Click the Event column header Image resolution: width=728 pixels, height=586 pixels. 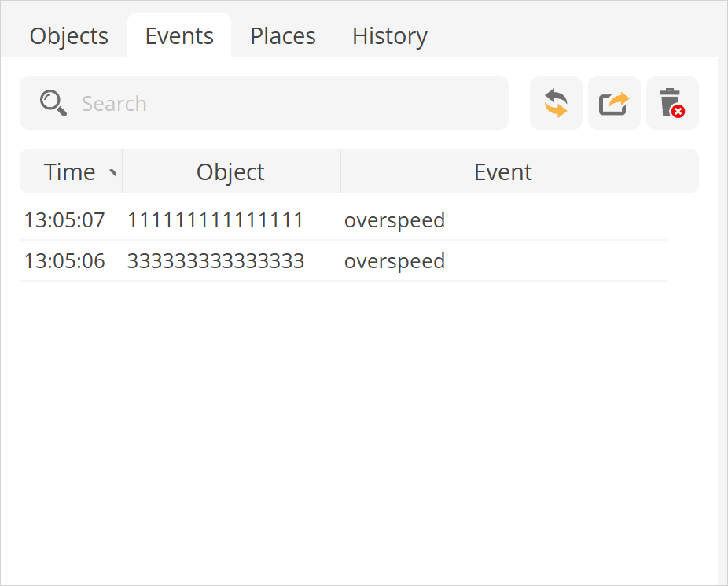coord(503,172)
